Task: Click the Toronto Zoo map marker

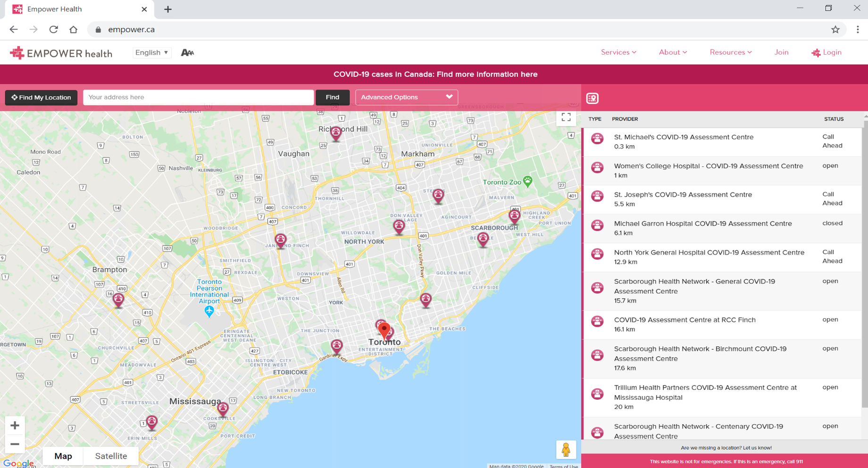Action: [527, 181]
